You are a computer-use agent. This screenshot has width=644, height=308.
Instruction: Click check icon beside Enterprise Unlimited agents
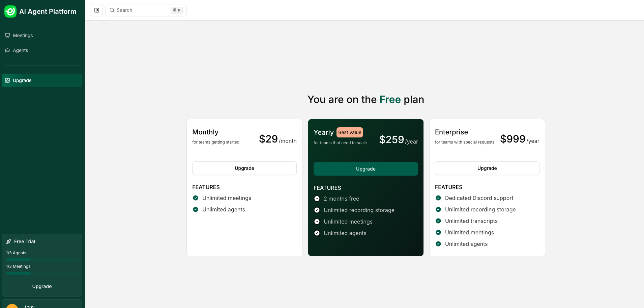point(438,244)
